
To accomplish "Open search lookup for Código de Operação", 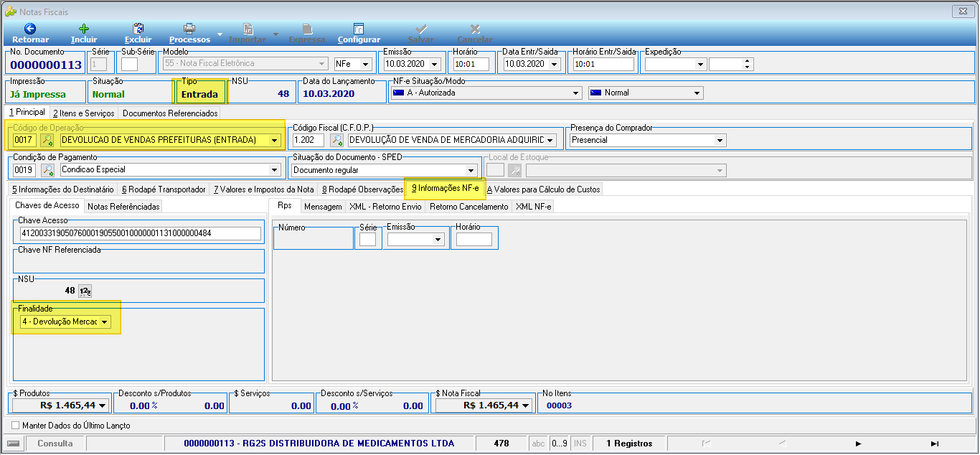I will (x=47, y=140).
